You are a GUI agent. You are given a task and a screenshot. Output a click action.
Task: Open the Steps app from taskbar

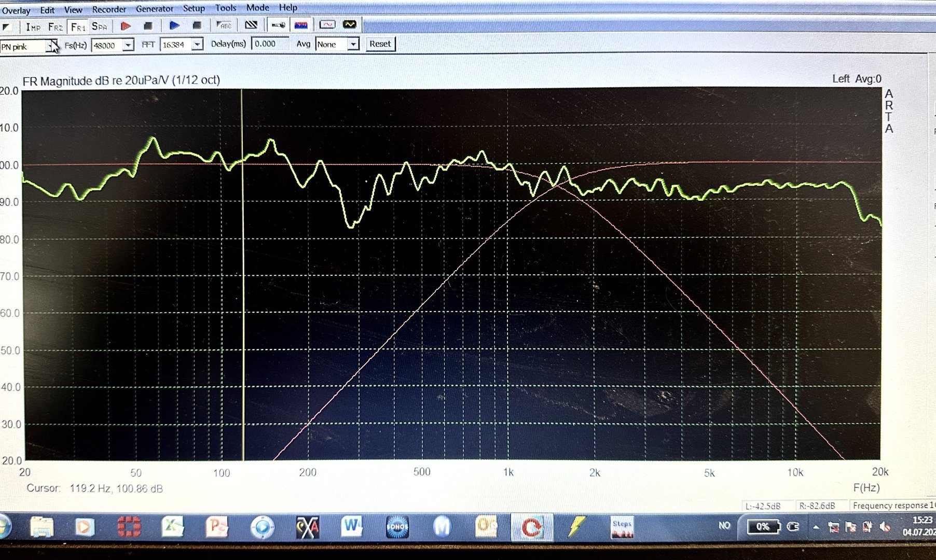[x=622, y=528]
